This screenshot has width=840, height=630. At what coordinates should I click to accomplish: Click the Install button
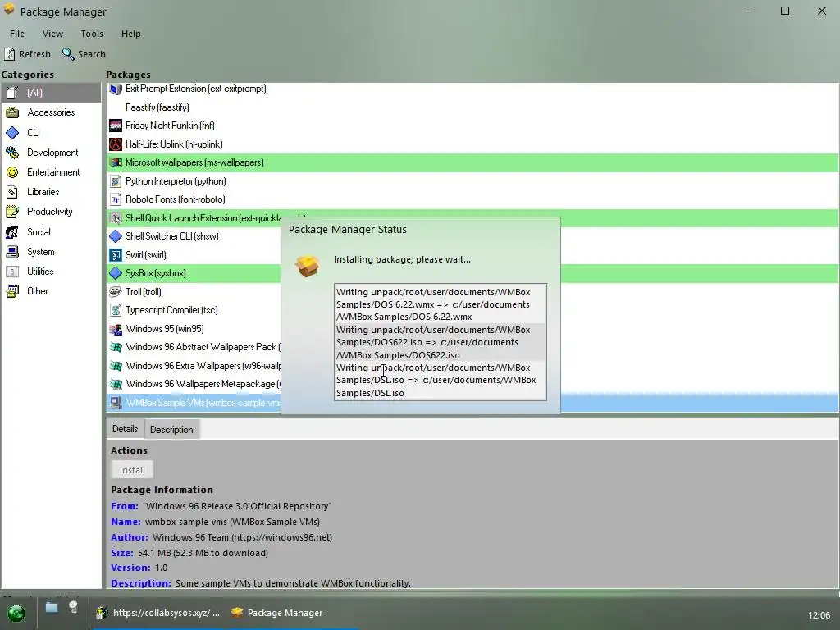(x=132, y=470)
